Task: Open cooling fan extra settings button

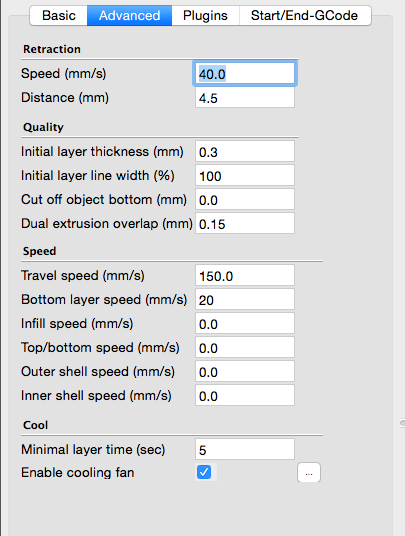Action: (309, 472)
